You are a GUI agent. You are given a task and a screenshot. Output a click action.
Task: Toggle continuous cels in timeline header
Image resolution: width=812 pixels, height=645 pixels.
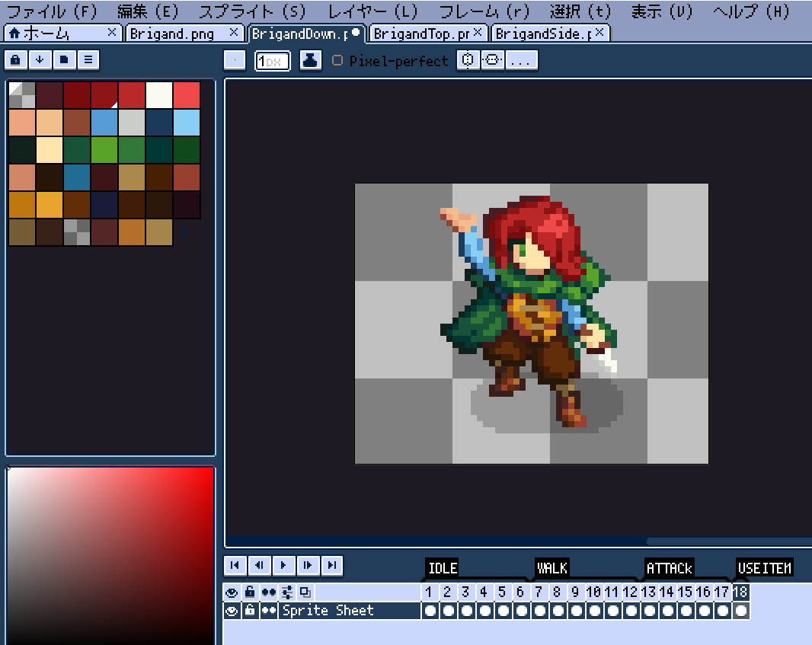point(269,592)
